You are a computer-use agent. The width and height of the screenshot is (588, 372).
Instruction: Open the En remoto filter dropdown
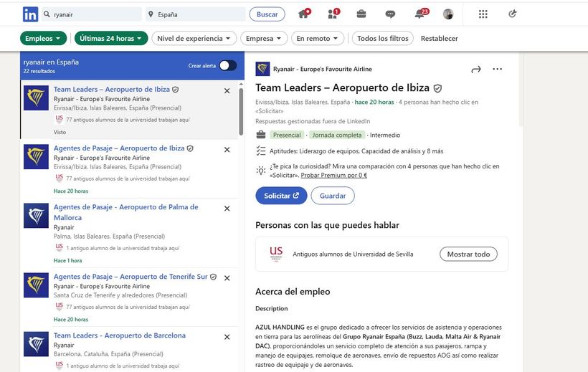[317, 38]
